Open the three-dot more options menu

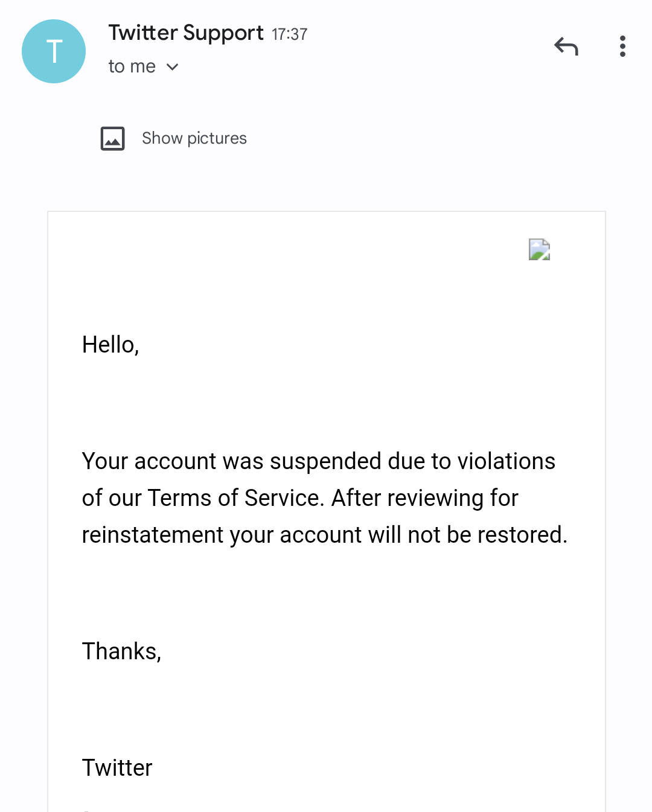[622, 46]
